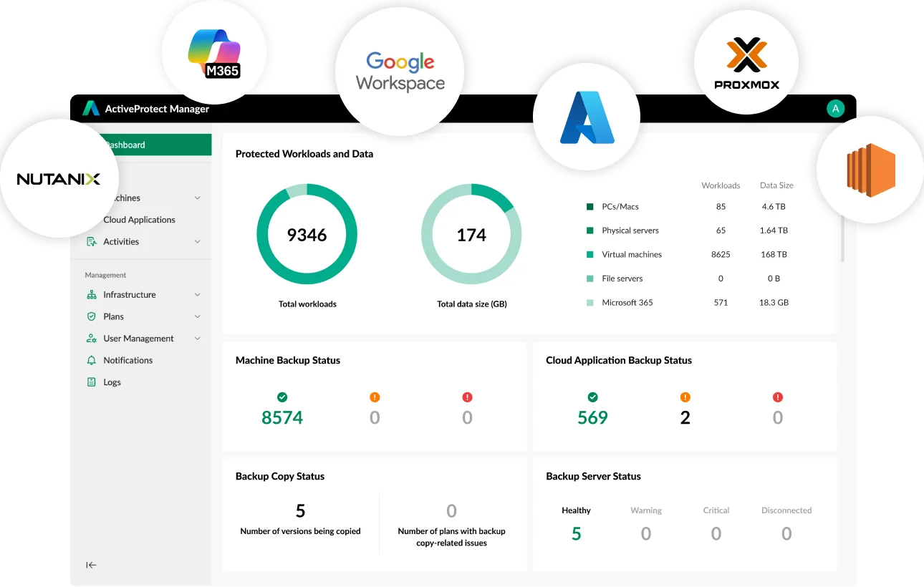This screenshot has width=924, height=587.
Task: Click the Logs document icon
Action: 91,382
